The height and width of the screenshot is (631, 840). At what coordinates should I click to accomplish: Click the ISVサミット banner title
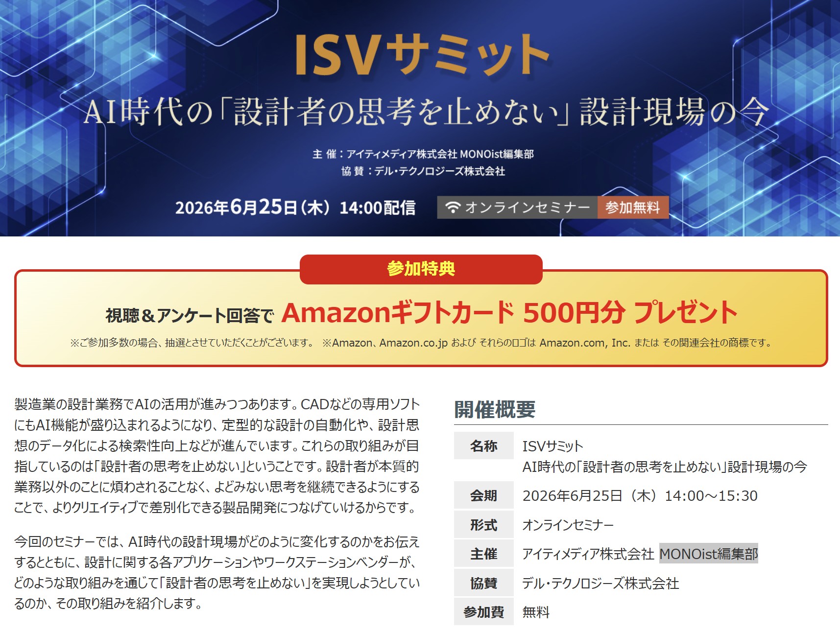[422, 55]
